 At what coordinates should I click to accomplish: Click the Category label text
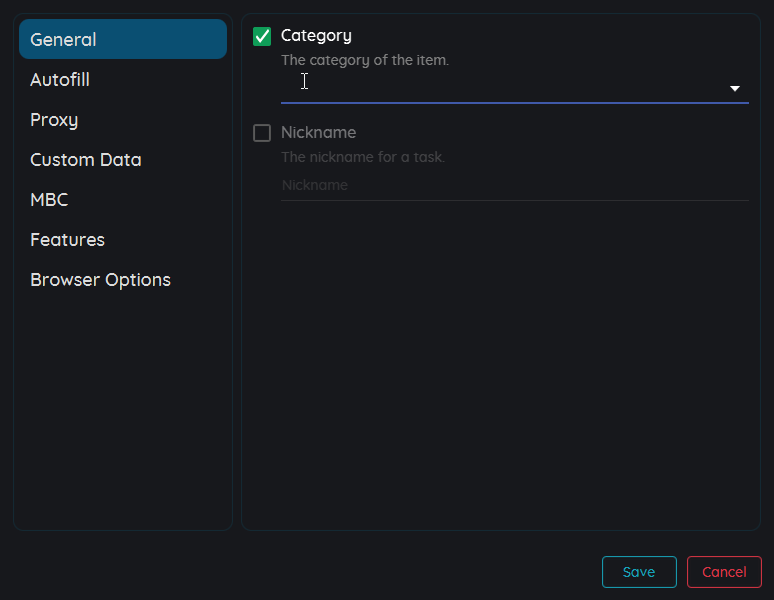click(x=316, y=36)
